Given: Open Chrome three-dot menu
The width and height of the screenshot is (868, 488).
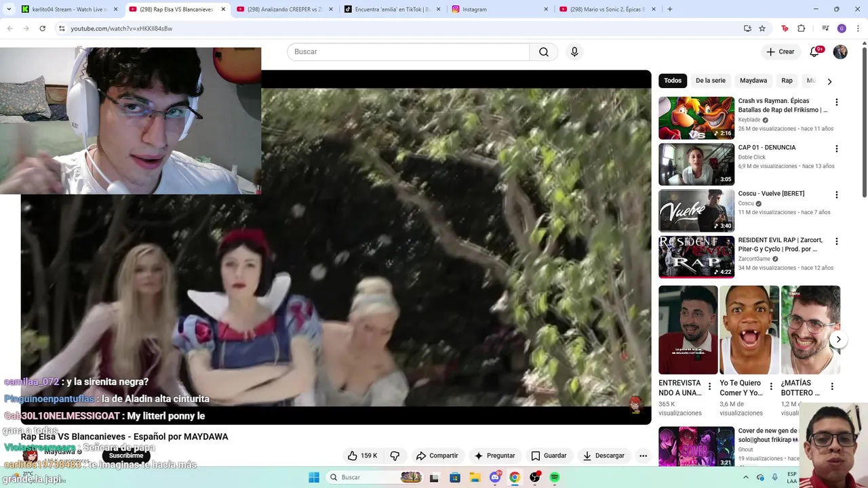Looking at the screenshot, I should [x=858, y=28].
